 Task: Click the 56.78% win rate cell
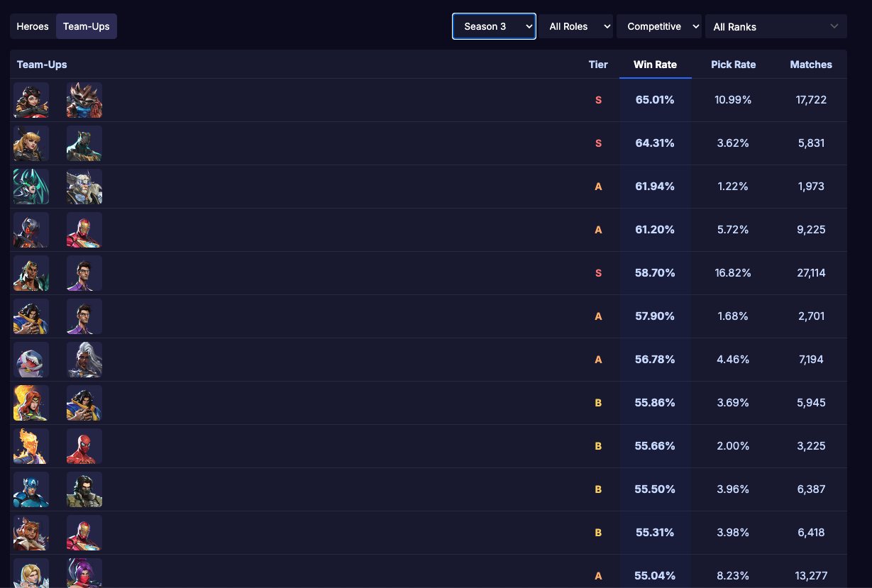(655, 360)
